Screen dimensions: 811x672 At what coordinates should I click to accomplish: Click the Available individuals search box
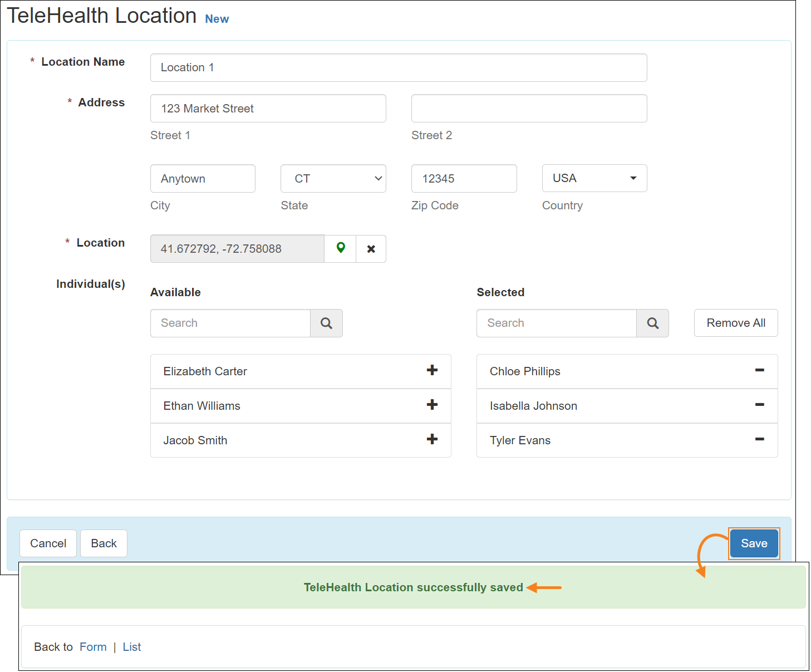(230, 323)
